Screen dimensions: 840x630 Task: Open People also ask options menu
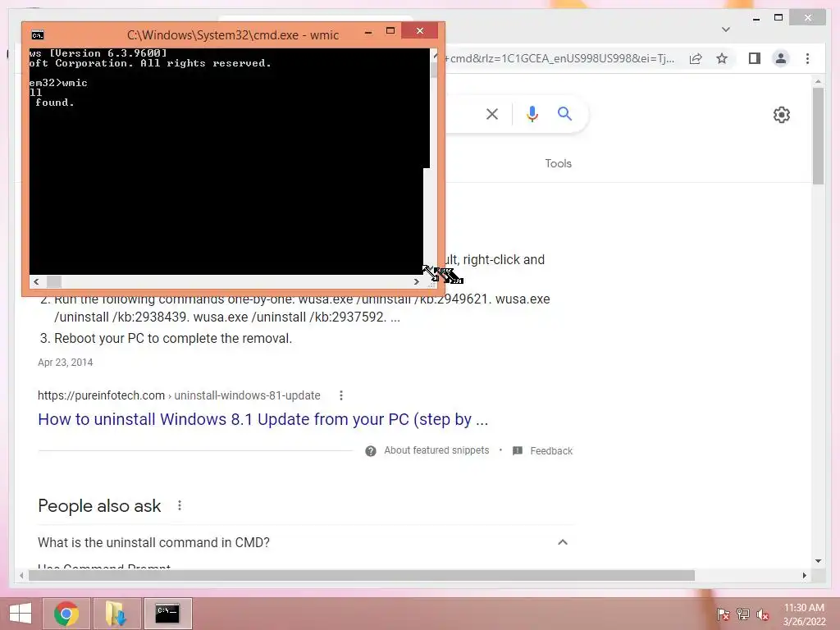point(180,505)
